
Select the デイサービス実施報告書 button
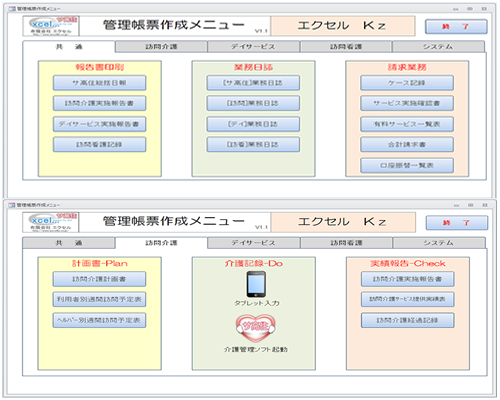point(99,124)
